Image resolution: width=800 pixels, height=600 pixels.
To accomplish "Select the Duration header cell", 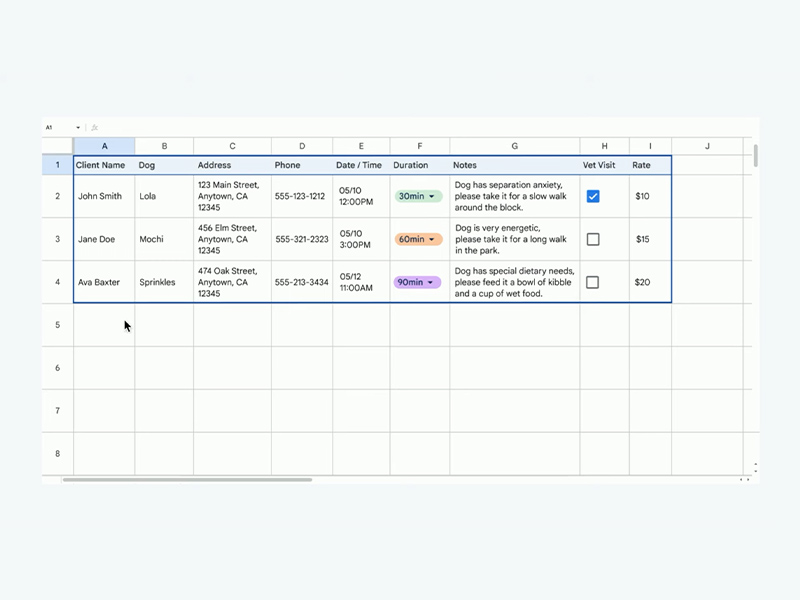I will 420,165.
